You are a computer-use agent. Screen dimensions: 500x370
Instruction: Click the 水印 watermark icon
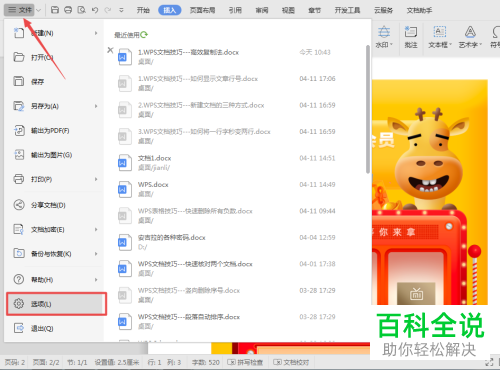[384, 32]
